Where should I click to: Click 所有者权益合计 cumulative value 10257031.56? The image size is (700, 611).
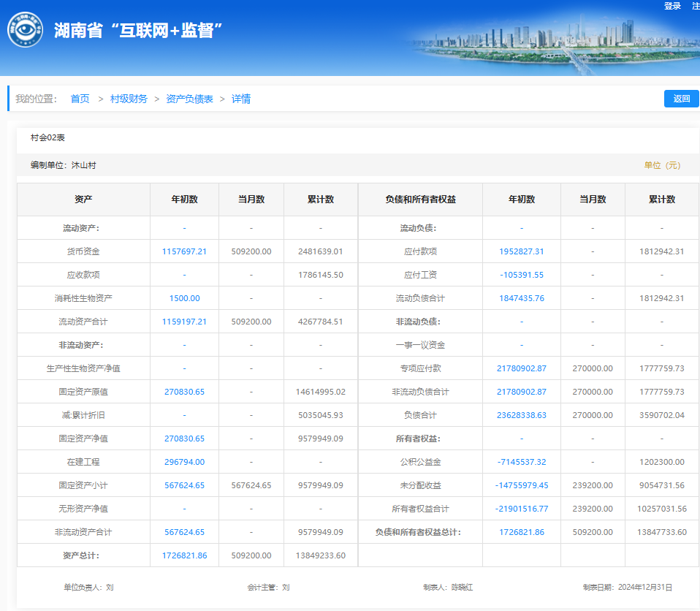(661, 509)
